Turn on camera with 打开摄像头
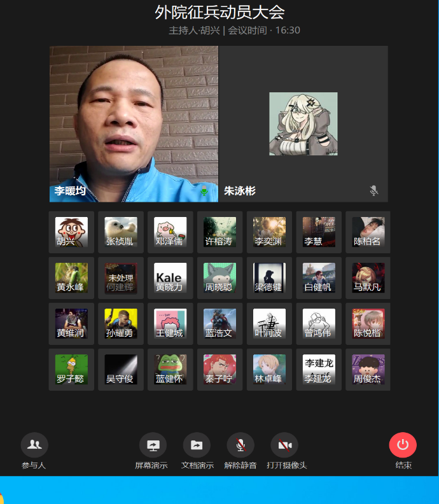The image size is (439, 504). [284, 445]
